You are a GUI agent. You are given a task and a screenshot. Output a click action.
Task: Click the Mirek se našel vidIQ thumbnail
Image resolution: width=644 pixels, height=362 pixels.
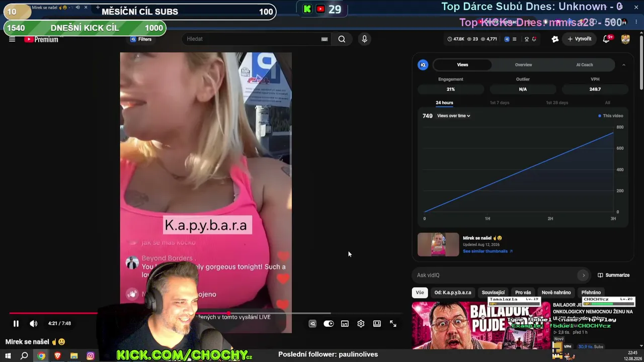point(438,244)
